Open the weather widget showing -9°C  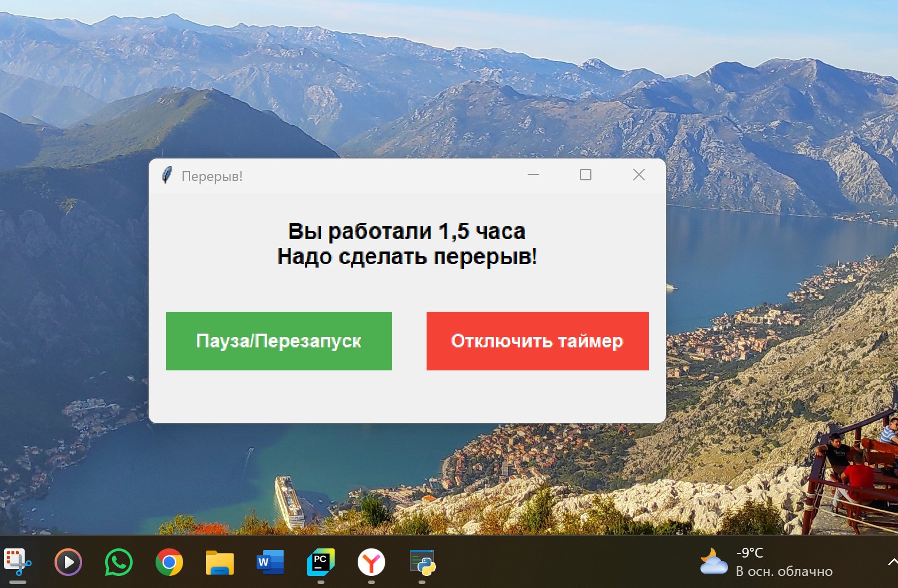click(714, 562)
